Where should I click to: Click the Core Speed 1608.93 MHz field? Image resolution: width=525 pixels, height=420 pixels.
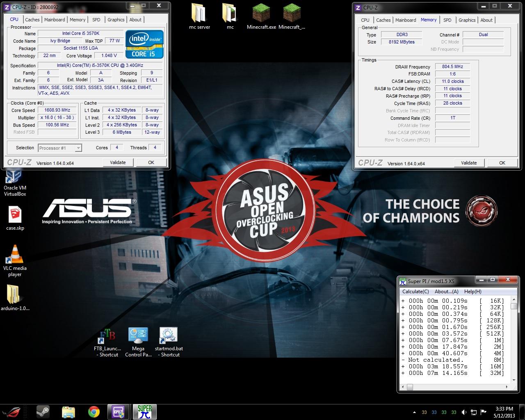tap(57, 110)
